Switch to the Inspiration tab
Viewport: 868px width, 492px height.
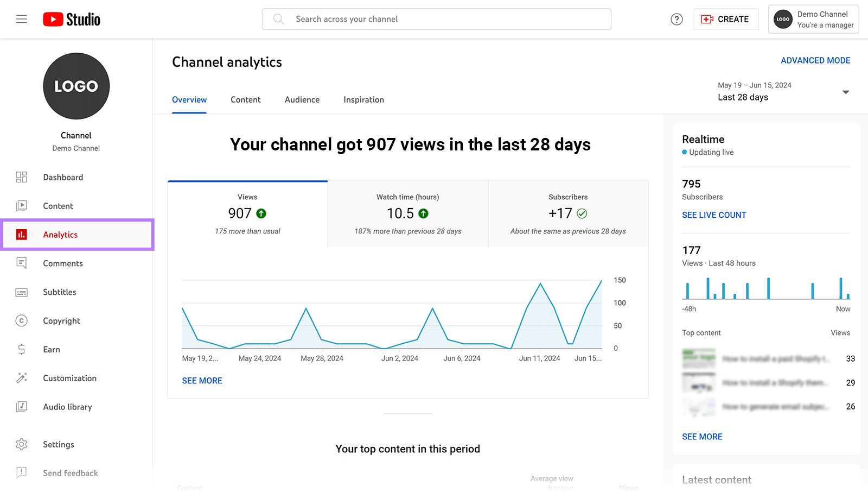363,100
